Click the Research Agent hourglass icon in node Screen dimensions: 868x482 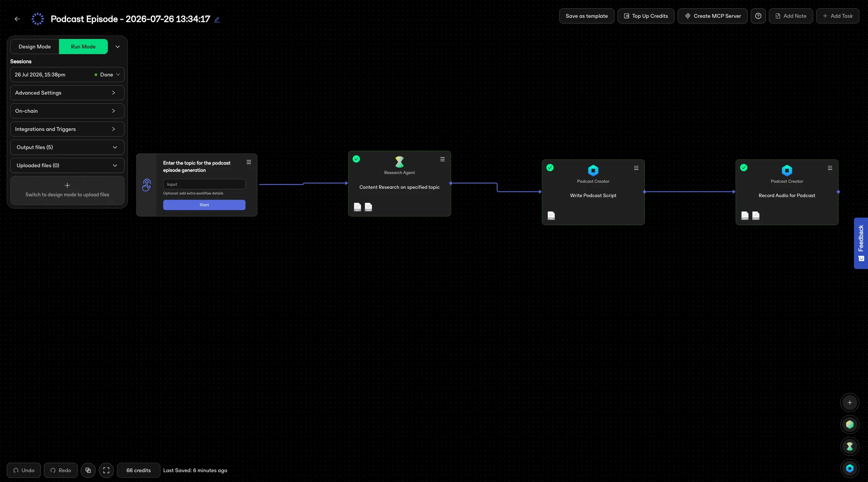[x=400, y=162]
